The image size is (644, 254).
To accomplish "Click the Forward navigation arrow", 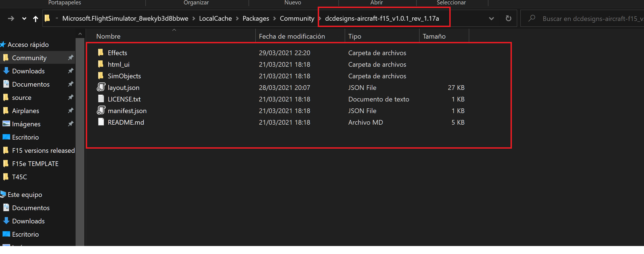I will pyautogui.click(x=11, y=18).
